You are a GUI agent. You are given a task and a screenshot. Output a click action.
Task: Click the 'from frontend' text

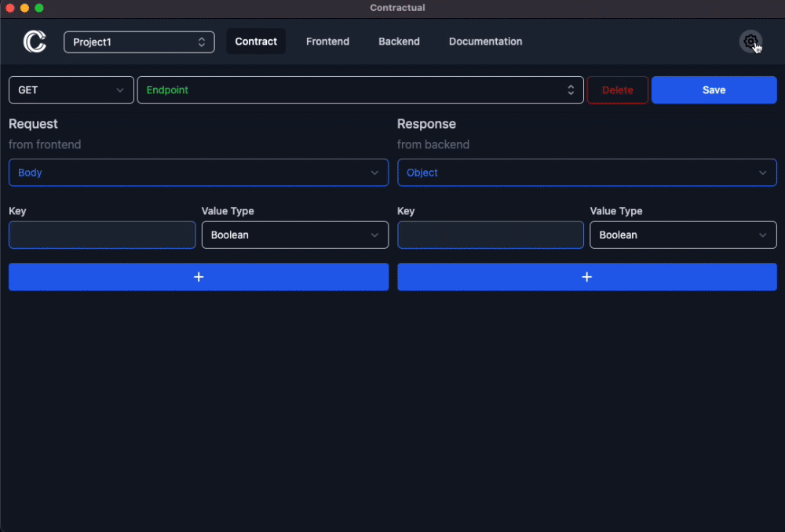45,144
